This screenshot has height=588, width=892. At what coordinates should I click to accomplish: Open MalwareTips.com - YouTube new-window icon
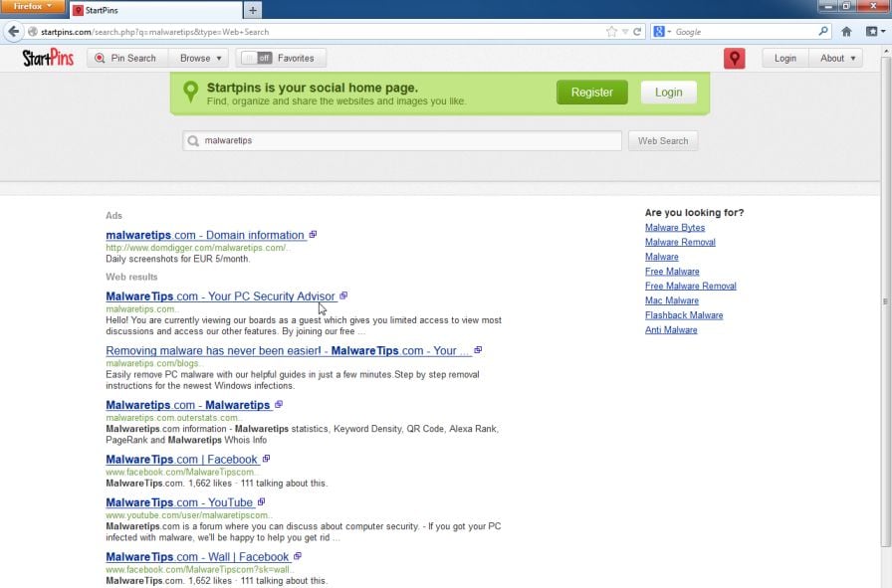tap(261, 501)
